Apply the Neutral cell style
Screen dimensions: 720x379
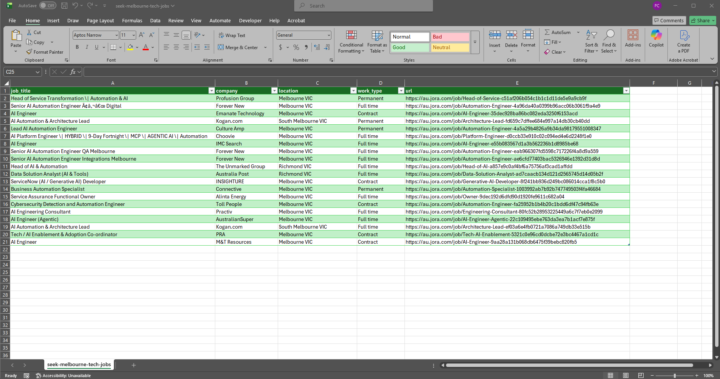click(450, 47)
